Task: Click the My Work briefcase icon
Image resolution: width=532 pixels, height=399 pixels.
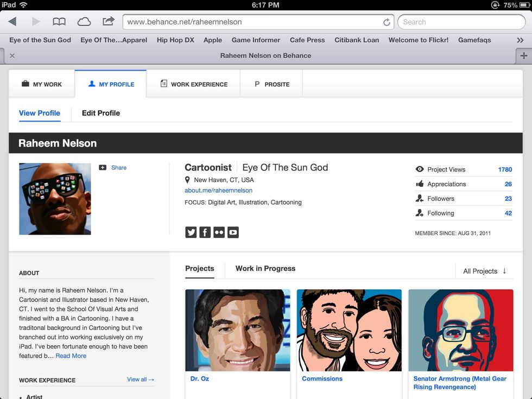Action: pos(26,84)
